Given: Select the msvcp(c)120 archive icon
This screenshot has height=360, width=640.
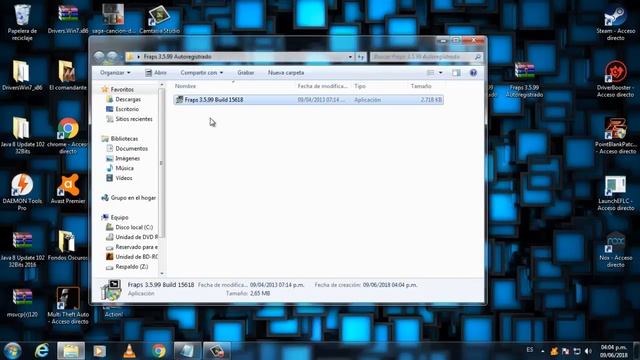Looking at the screenshot, I should click(22, 303).
